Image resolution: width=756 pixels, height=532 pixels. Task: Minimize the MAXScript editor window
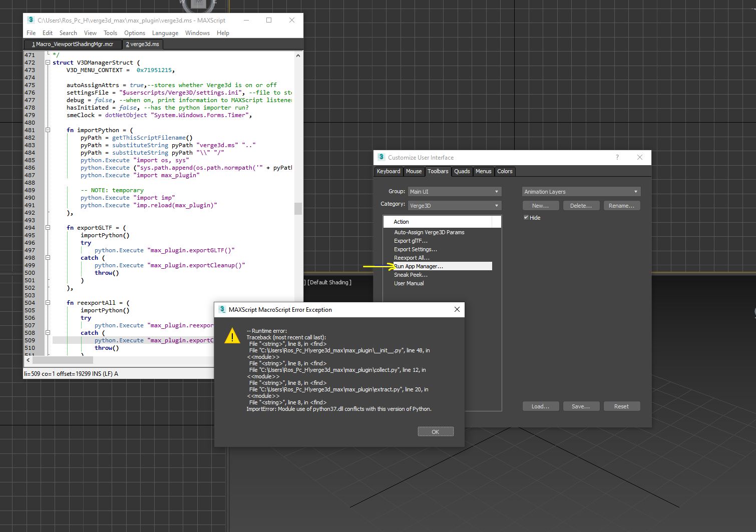coord(246,20)
